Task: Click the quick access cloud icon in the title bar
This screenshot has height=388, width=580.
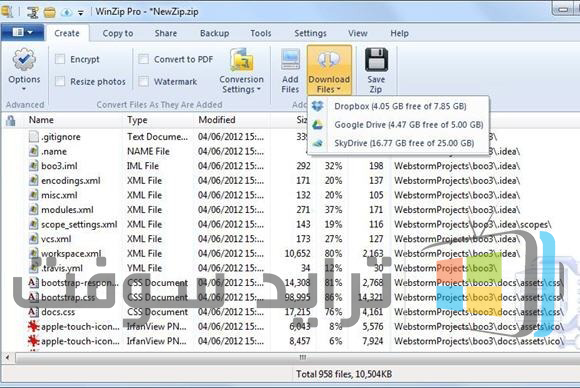Action: tap(67, 13)
